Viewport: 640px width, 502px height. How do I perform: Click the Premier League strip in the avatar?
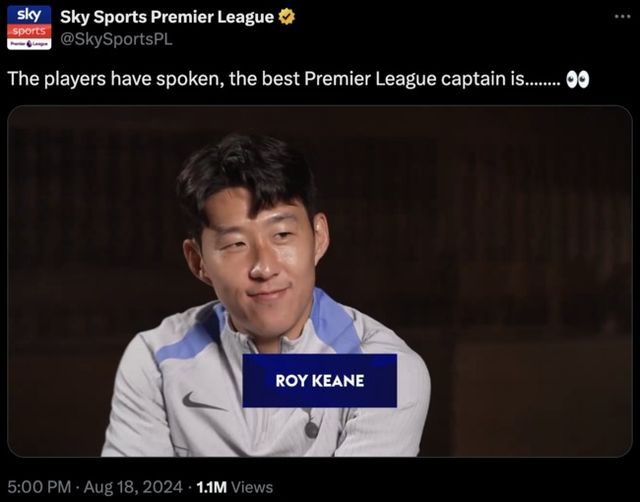point(29,44)
